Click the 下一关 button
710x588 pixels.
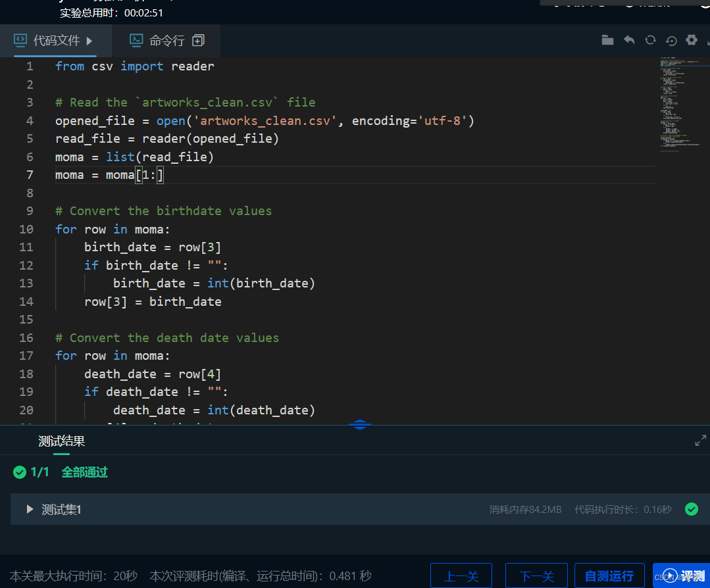click(536, 575)
